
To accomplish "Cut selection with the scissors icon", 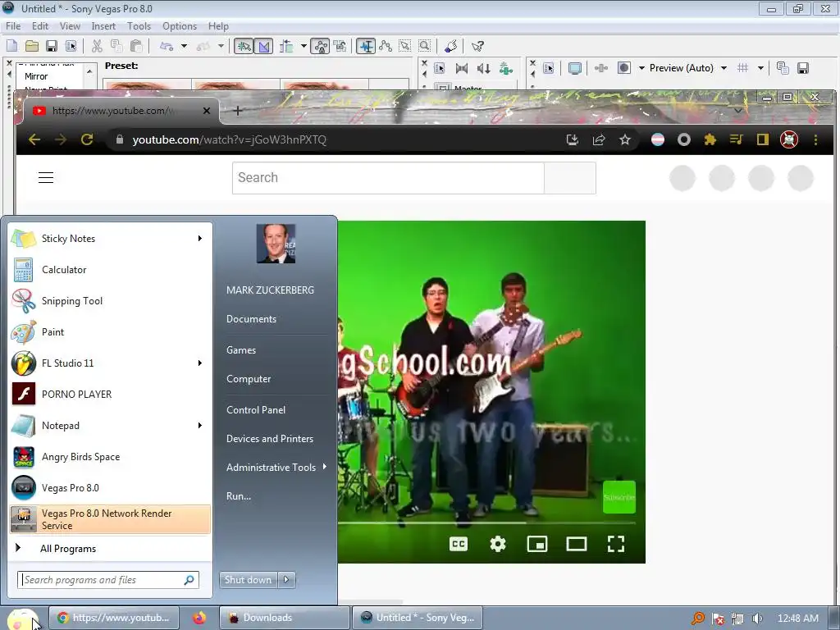I will pos(97,46).
